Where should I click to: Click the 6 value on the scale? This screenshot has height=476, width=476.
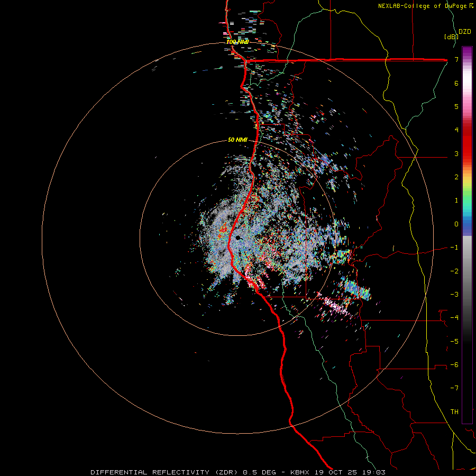[x=456, y=83]
